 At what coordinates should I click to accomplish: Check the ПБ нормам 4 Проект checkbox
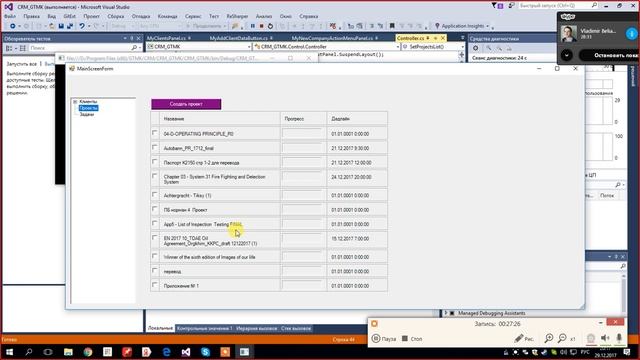click(155, 209)
